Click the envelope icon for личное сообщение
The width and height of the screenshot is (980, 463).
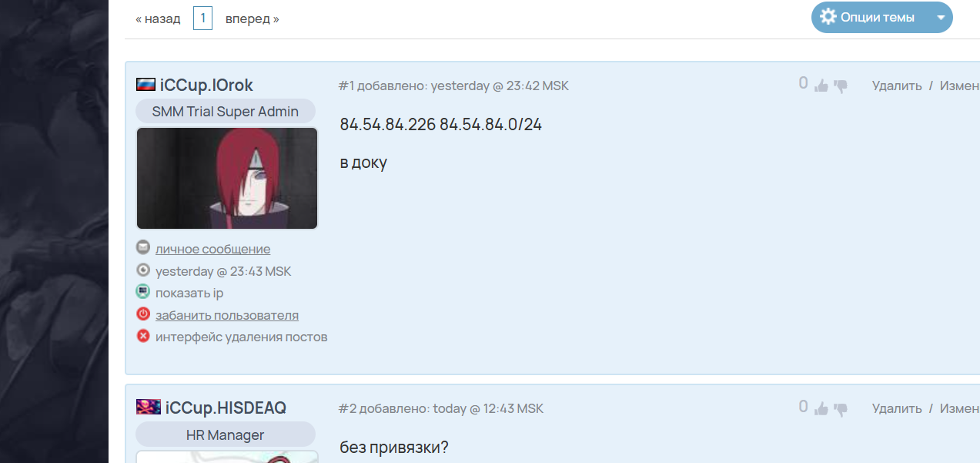pos(142,248)
